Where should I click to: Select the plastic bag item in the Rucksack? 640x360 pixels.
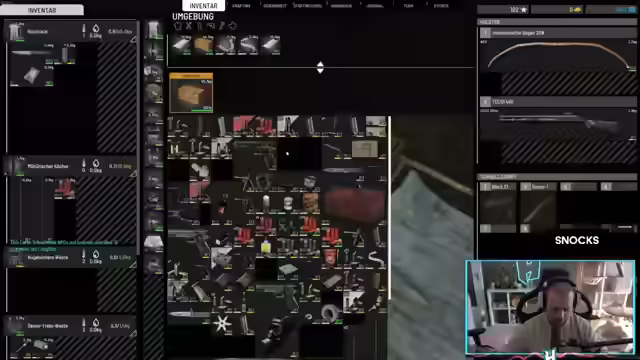(x=32, y=75)
